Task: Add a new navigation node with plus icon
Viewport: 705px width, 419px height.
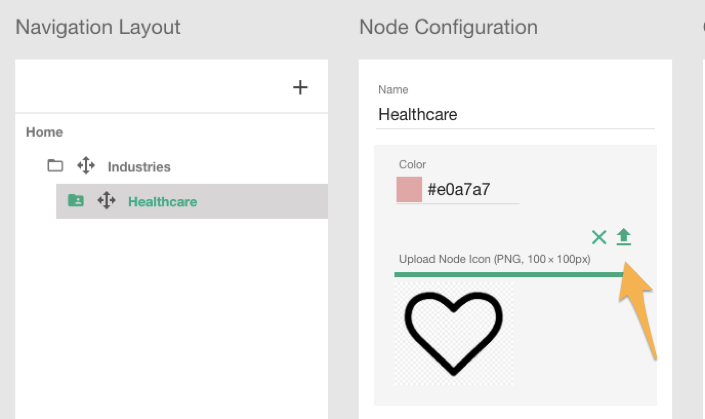Action: point(300,87)
